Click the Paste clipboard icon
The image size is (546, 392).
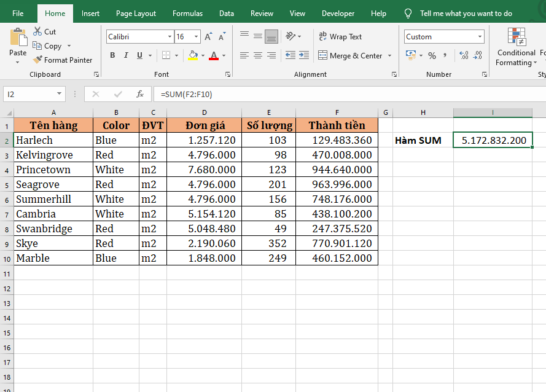[18, 38]
